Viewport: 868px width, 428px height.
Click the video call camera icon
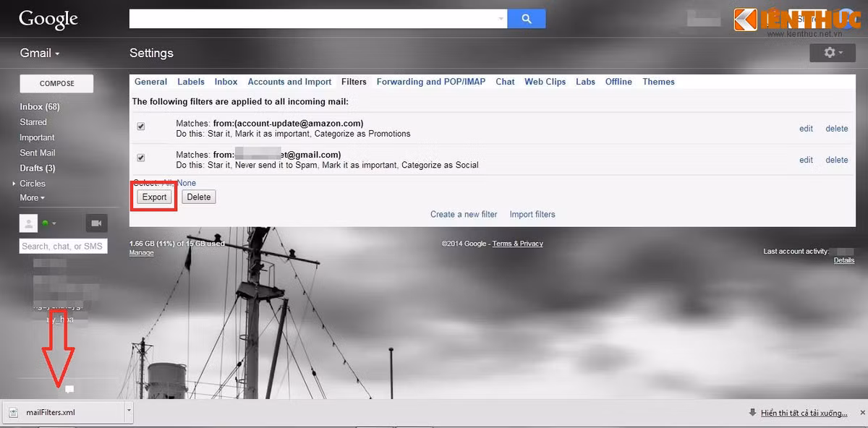96,223
